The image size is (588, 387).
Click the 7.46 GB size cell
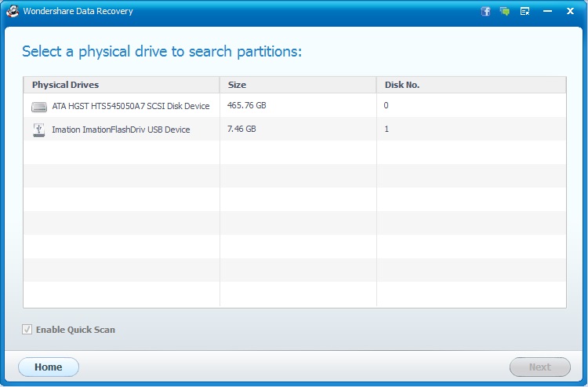tap(241, 129)
